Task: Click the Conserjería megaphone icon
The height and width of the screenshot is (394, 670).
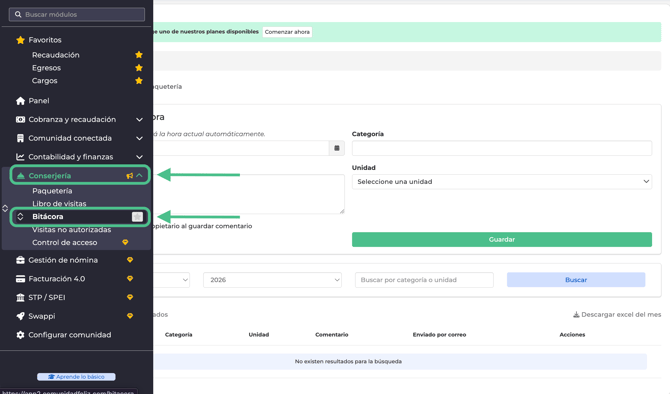Action: (x=129, y=176)
